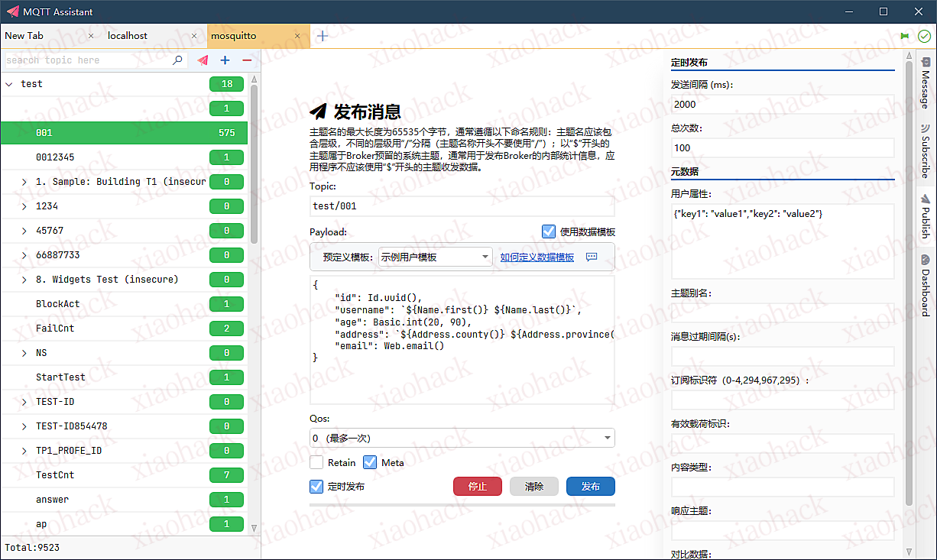
Task: Open the 预定义模板 dropdown
Action: tap(436, 257)
